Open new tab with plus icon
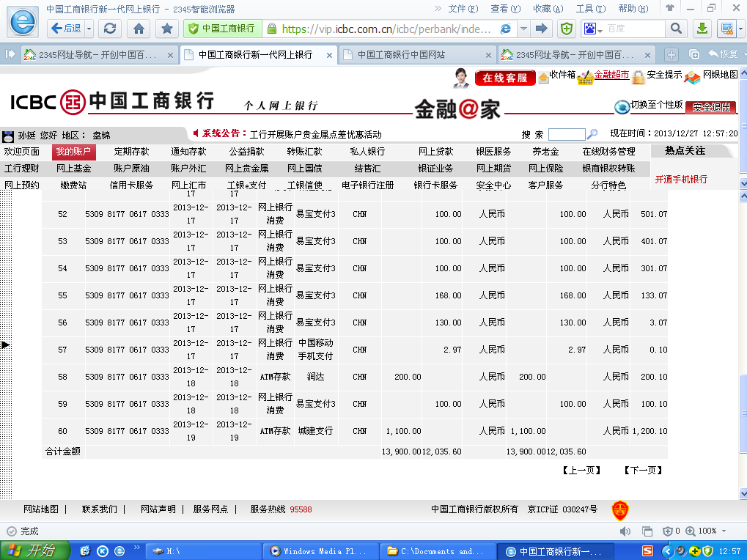 click(x=670, y=55)
